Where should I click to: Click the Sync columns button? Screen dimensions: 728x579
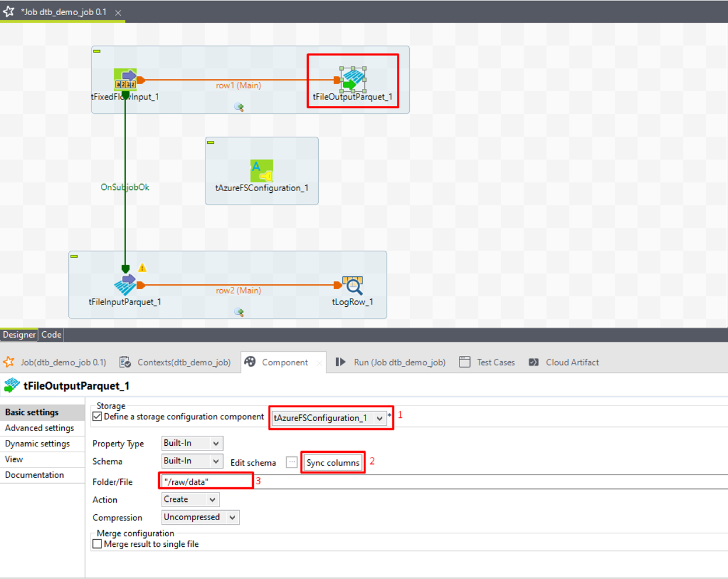(x=333, y=463)
